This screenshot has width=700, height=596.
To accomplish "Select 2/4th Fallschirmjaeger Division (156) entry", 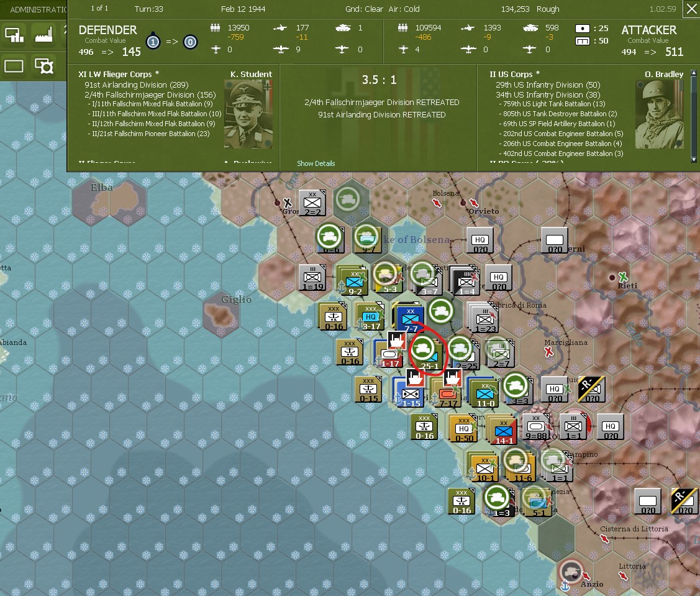I will pyautogui.click(x=150, y=94).
